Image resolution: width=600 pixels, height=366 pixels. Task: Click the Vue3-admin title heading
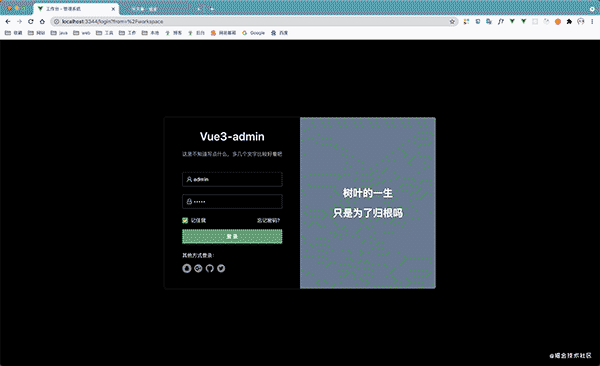[x=232, y=137]
